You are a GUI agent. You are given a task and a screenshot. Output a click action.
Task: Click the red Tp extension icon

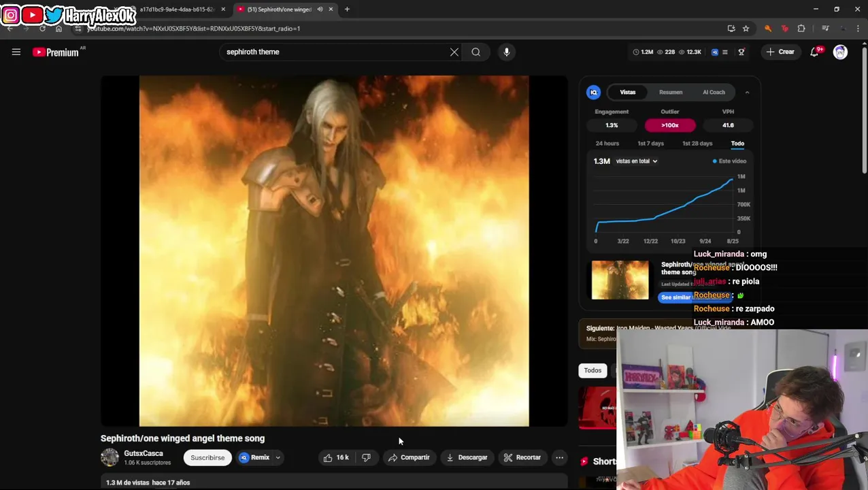784,29
